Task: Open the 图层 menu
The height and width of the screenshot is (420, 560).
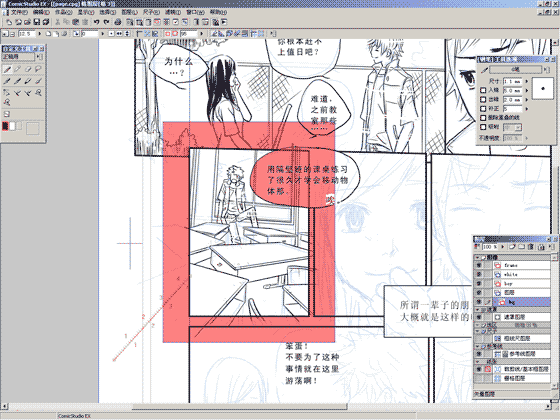Action: (x=129, y=12)
